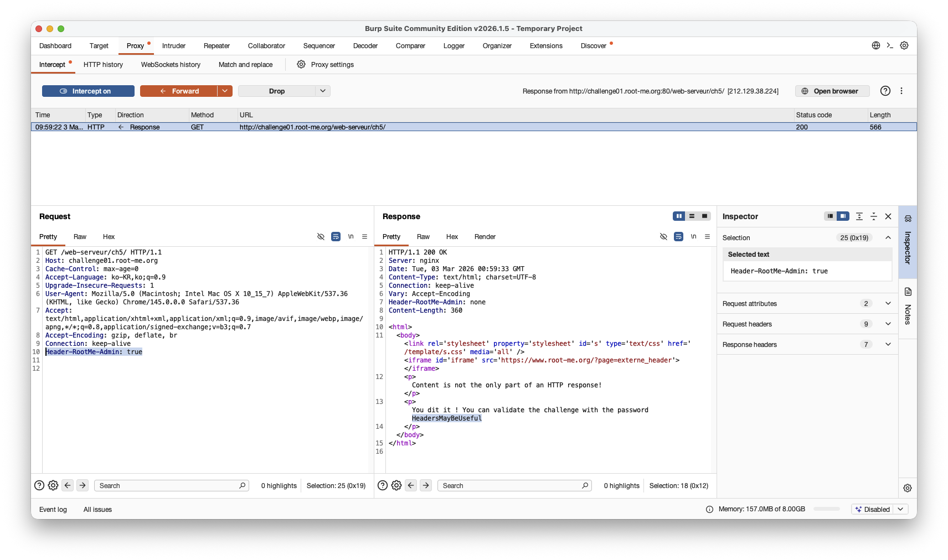Toggle hidden characters visibility in Response
948x560 pixels.
(x=663, y=236)
